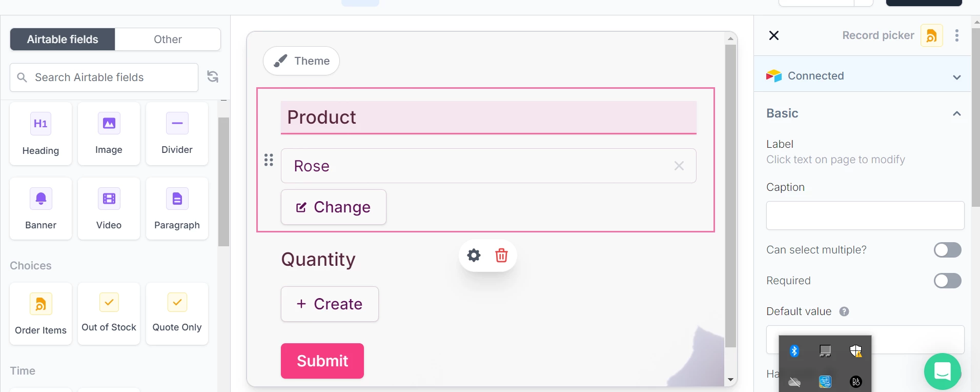Screen dimensions: 980x392
Task: Insert an Image element
Action: pos(109,133)
